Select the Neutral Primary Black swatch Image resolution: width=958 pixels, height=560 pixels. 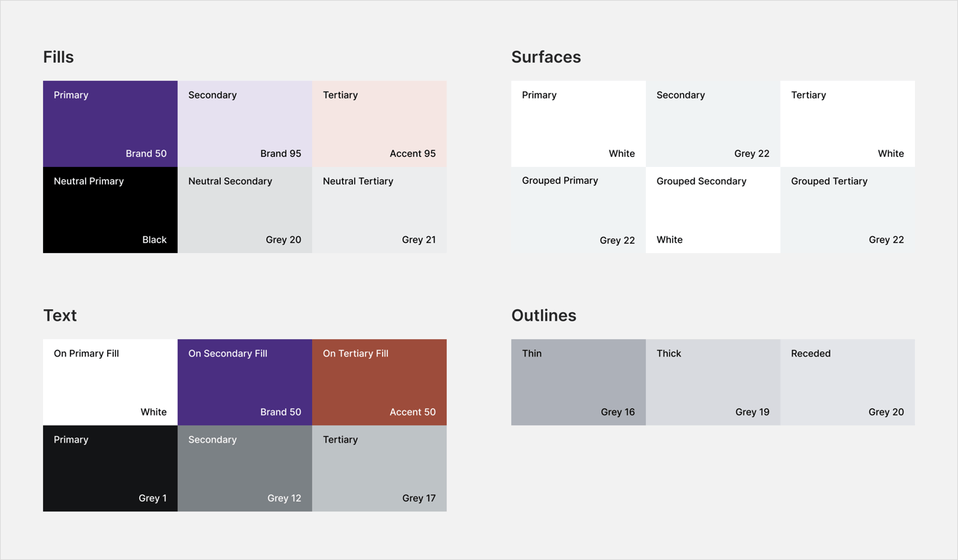[110, 210]
